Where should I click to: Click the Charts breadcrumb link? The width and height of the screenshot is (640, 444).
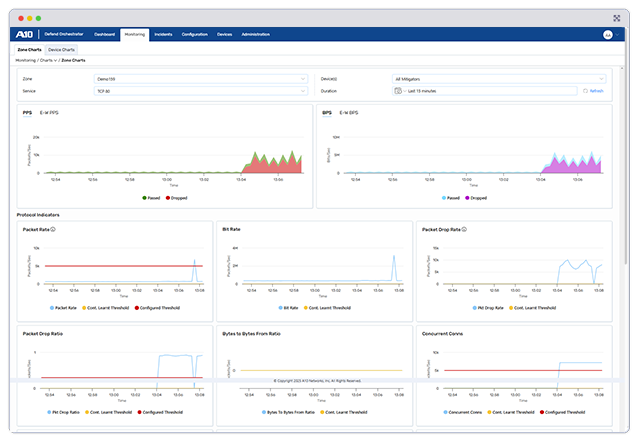click(x=45, y=60)
